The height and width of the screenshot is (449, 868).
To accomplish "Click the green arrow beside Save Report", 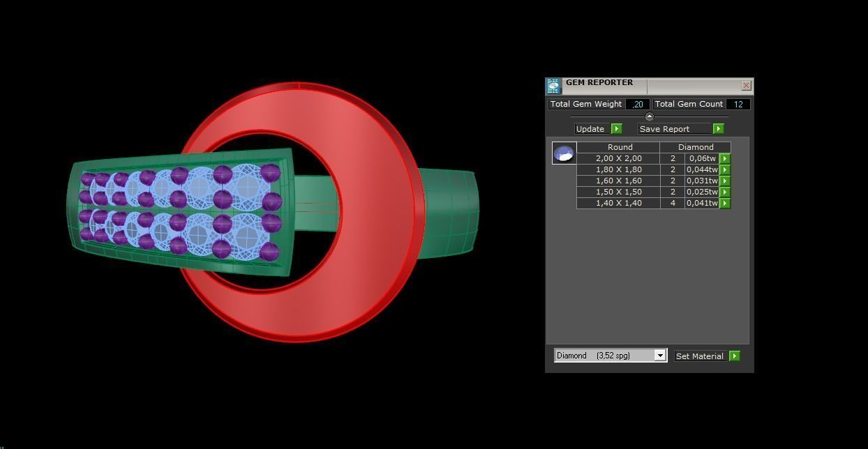I will point(718,129).
